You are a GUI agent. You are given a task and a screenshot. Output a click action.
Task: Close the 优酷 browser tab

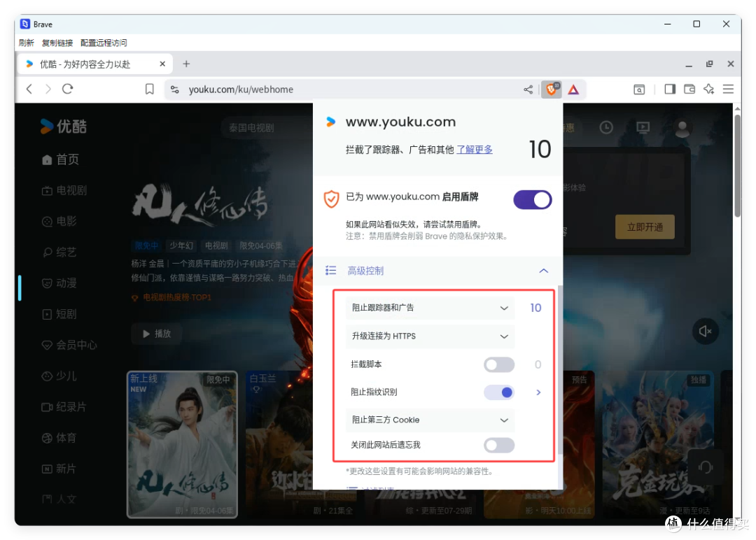tap(162, 64)
